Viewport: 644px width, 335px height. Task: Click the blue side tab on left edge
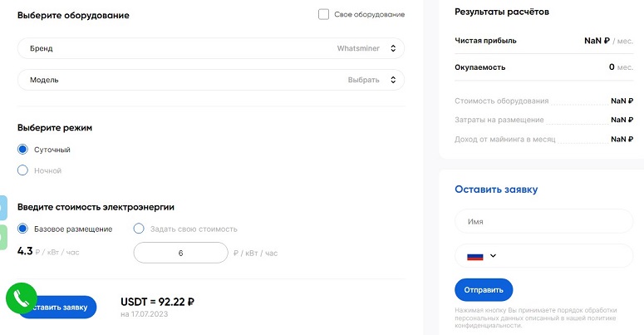[x=3, y=208]
